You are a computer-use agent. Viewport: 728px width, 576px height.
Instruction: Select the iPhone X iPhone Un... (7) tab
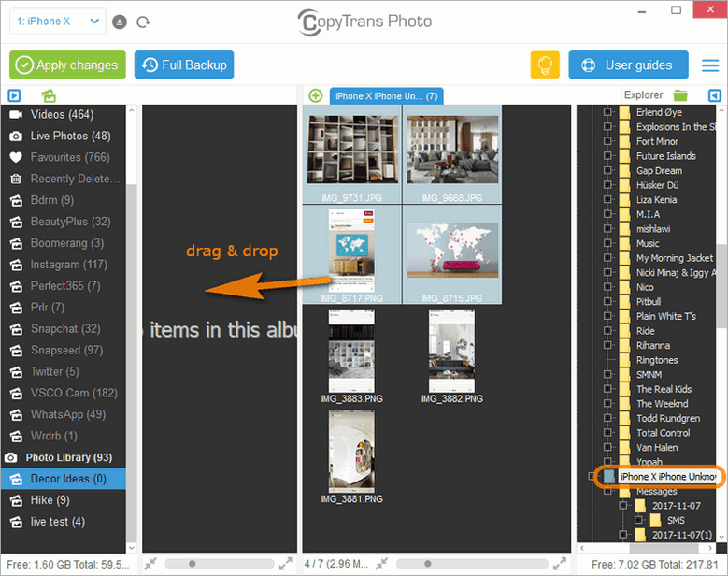point(386,96)
